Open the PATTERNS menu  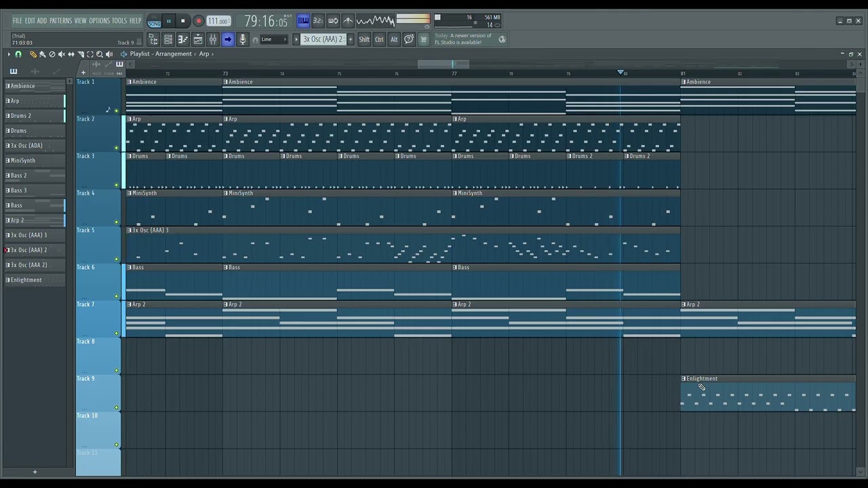pos(60,21)
